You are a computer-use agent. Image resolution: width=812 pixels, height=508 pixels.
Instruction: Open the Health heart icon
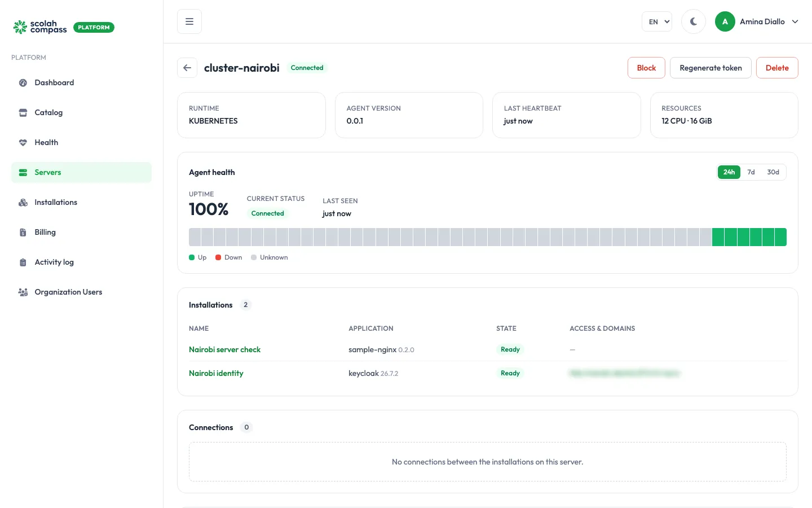[23, 143]
